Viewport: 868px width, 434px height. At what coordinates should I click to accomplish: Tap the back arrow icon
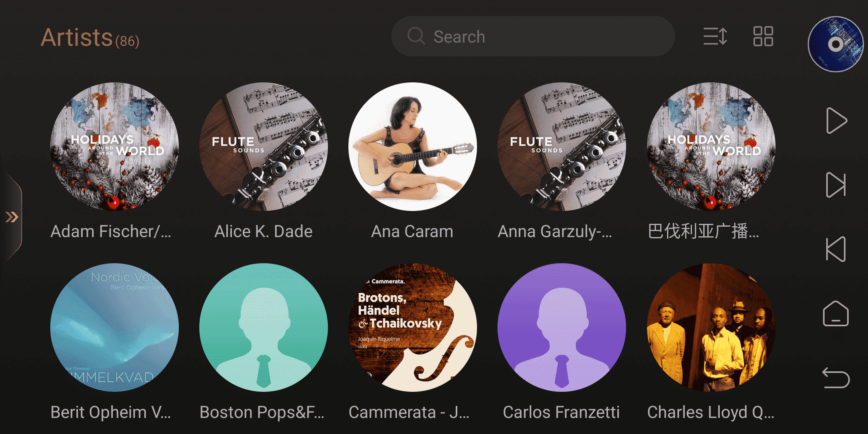[836, 378]
